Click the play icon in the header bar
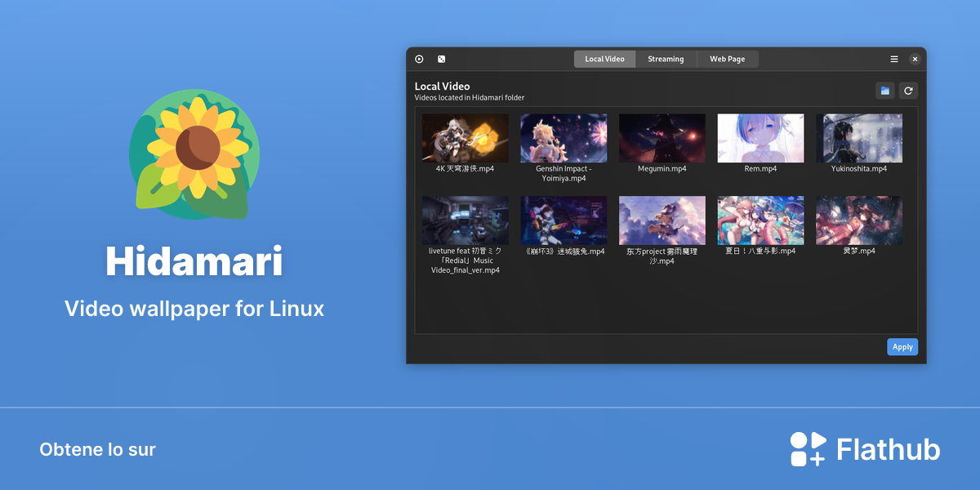980x490 pixels. coord(419,59)
